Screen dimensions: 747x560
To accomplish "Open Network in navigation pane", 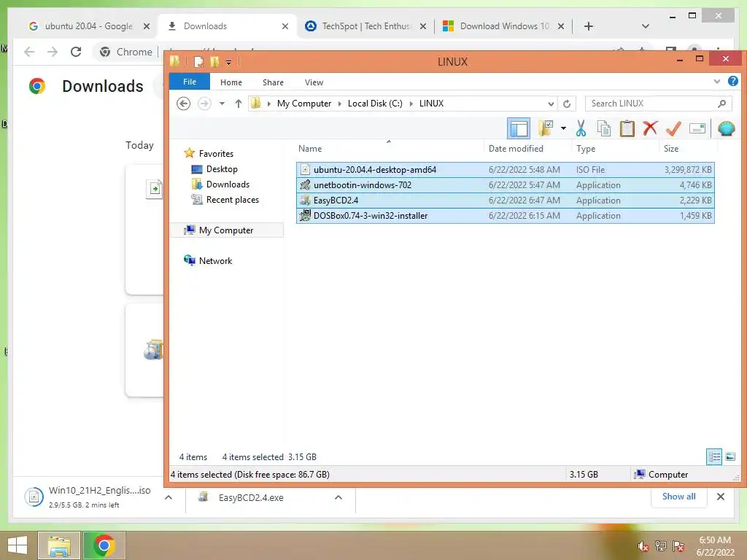I will click(x=215, y=260).
